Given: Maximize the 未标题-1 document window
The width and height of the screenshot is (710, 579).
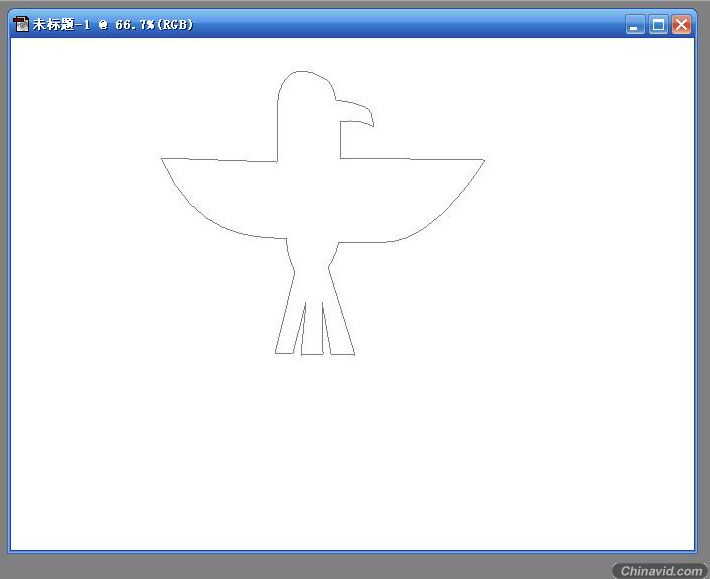Looking at the screenshot, I should click(658, 24).
